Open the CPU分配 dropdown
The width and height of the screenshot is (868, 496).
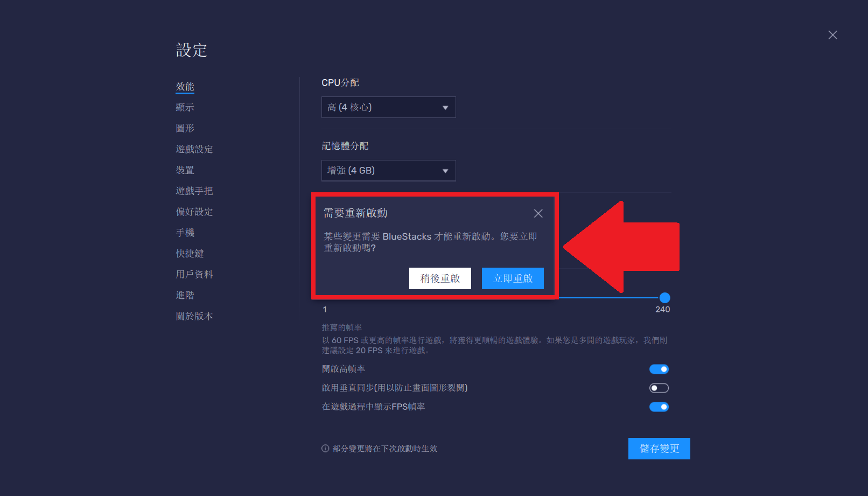click(x=388, y=107)
